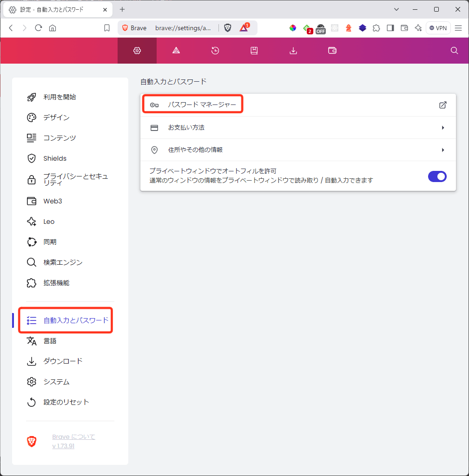Click the Brave Shields lion icon

tap(227, 28)
